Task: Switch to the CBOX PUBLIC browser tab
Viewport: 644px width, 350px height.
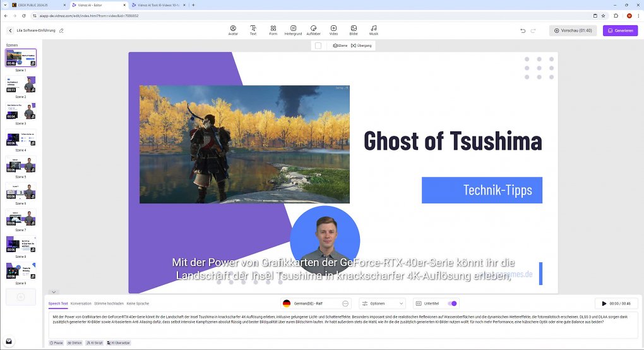Action: pyautogui.click(x=39, y=5)
